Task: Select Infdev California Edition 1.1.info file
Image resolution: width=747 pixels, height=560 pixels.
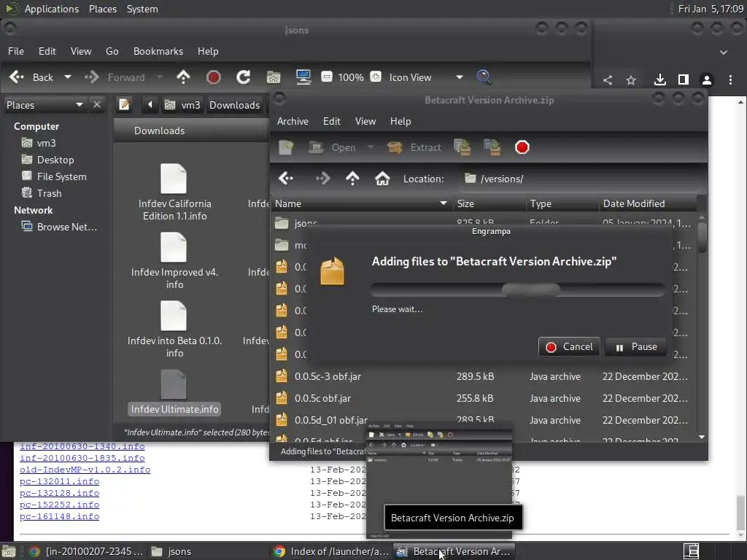Action: click(174, 192)
